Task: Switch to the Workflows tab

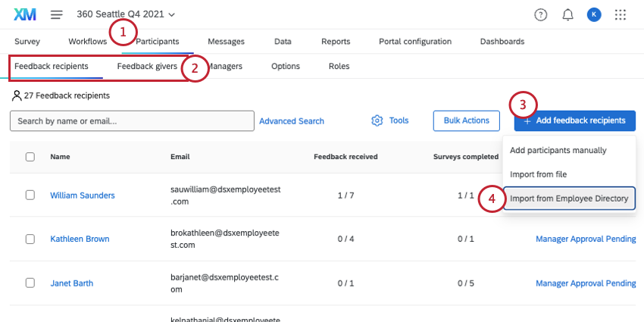Action: click(87, 42)
